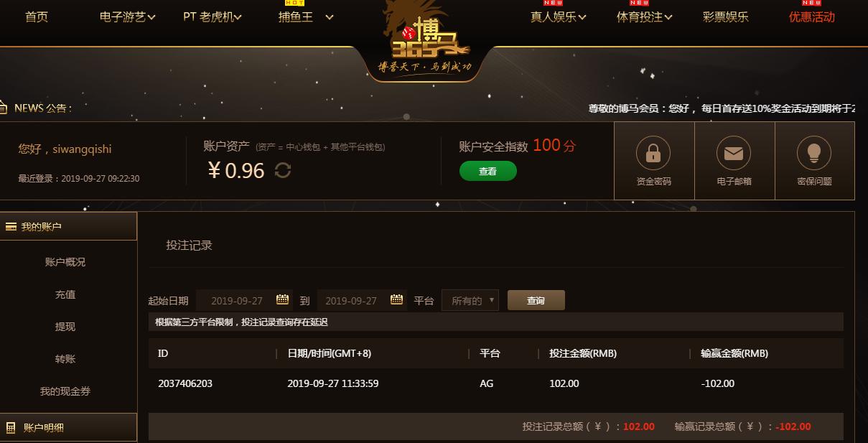Select 提现 in the sidebar

65,327
